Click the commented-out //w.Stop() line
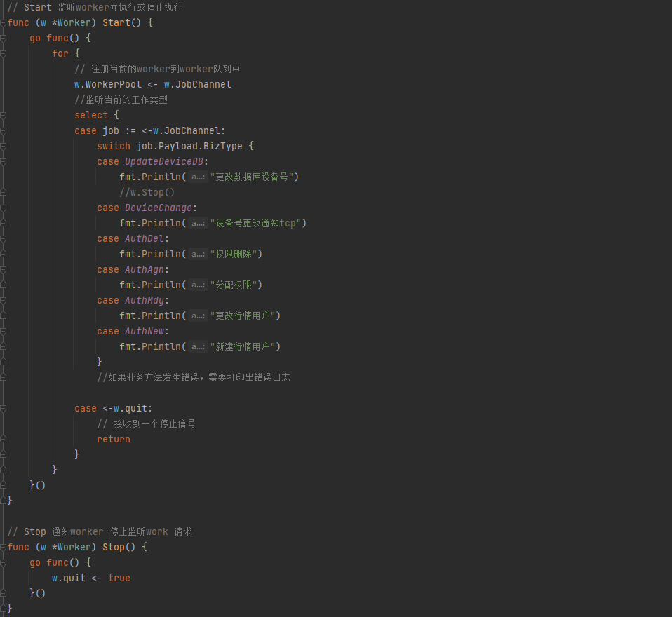 pyautogui.click(x=147, y=193)
